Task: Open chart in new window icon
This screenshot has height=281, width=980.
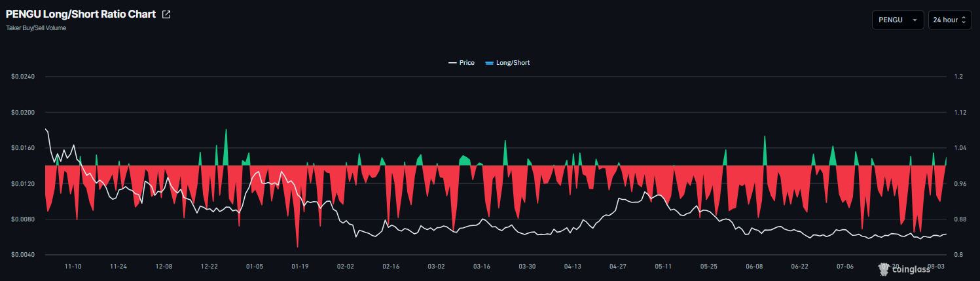Action: coord(166,14)
